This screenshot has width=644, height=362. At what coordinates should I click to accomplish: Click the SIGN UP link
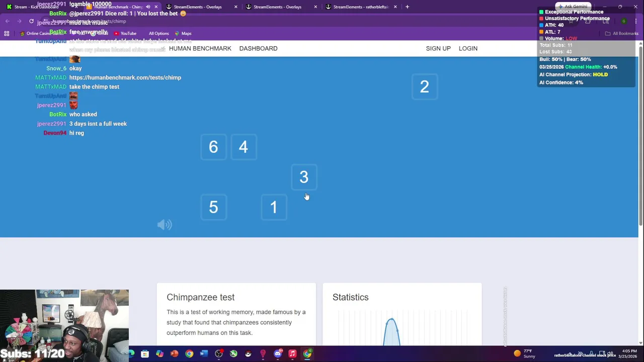tap(438, 48)
